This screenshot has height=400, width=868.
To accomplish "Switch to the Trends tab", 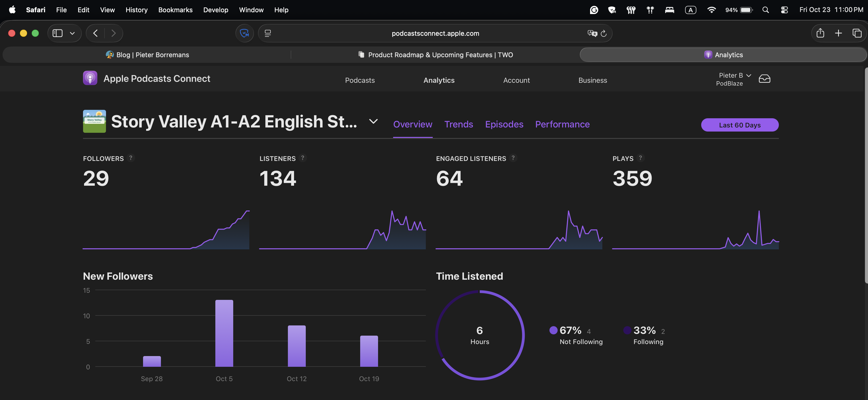I will (459, 124).
